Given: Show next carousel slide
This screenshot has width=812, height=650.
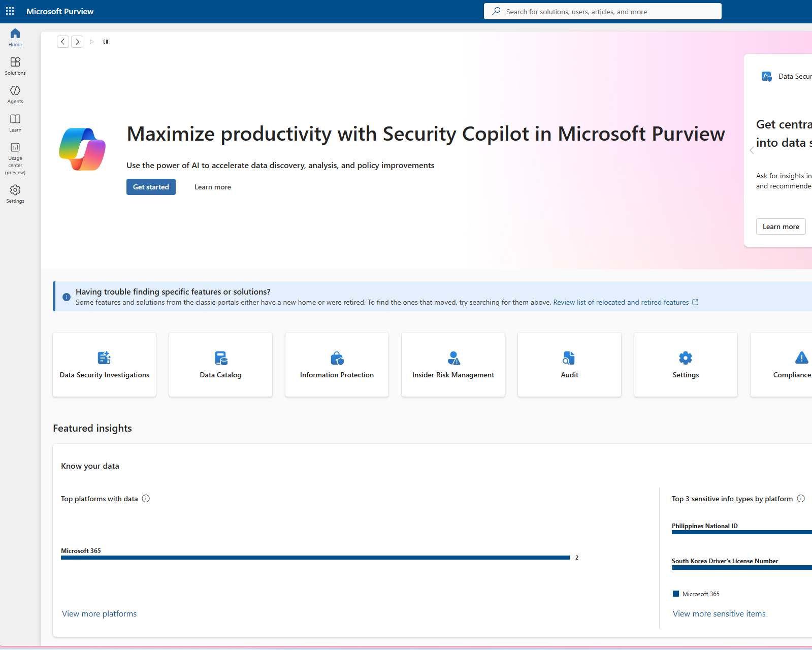Looking at the screenshot, I should 77,42.
